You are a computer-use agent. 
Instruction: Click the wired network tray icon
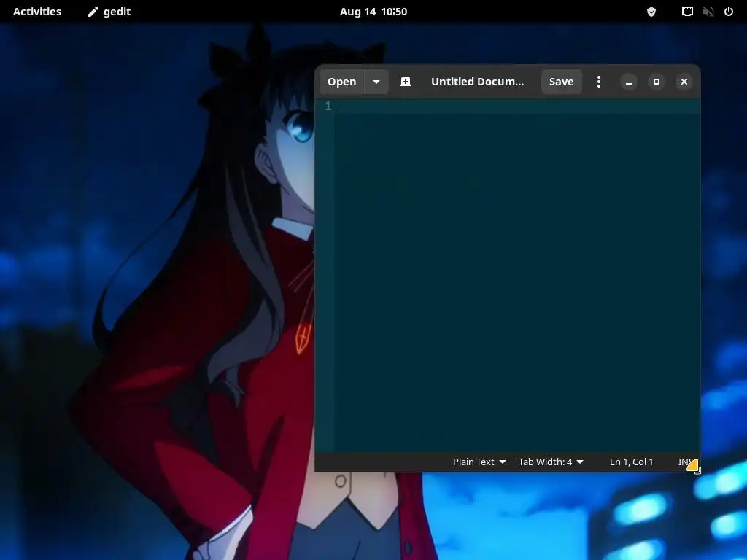687,12
